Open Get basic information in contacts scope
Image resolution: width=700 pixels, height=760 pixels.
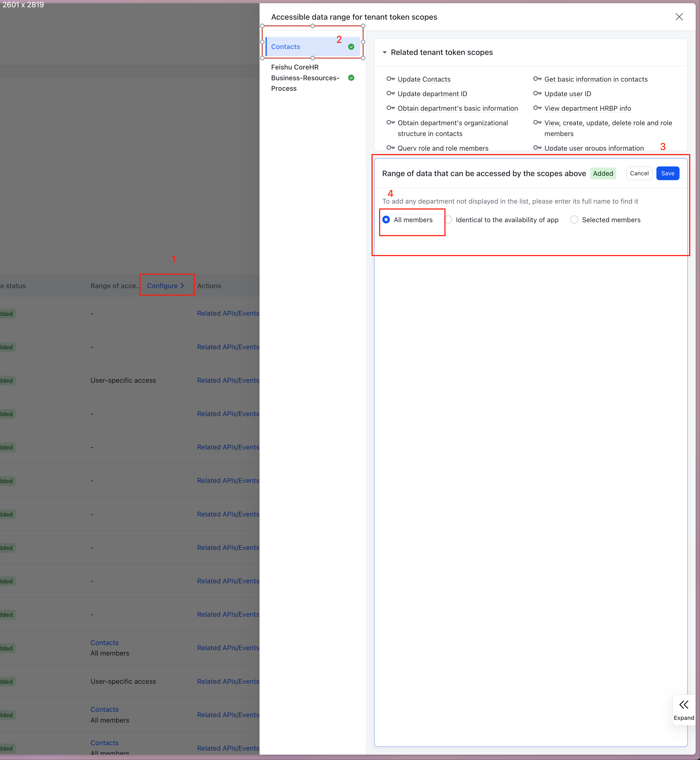click(x=596, y=79)
